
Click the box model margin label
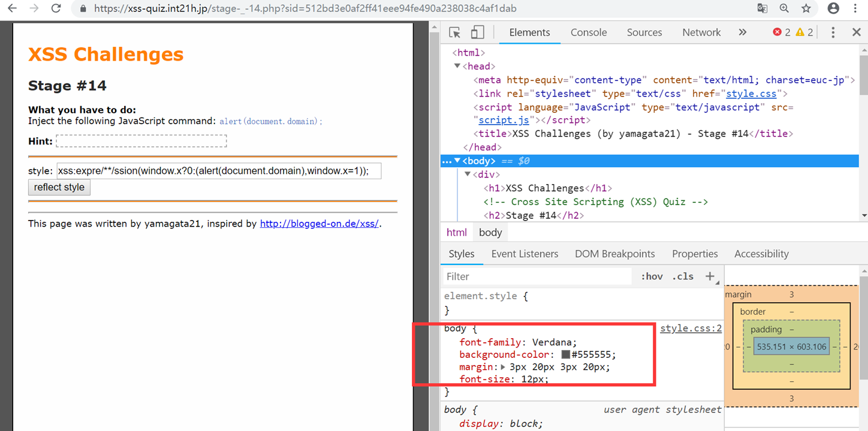(738, 294)
